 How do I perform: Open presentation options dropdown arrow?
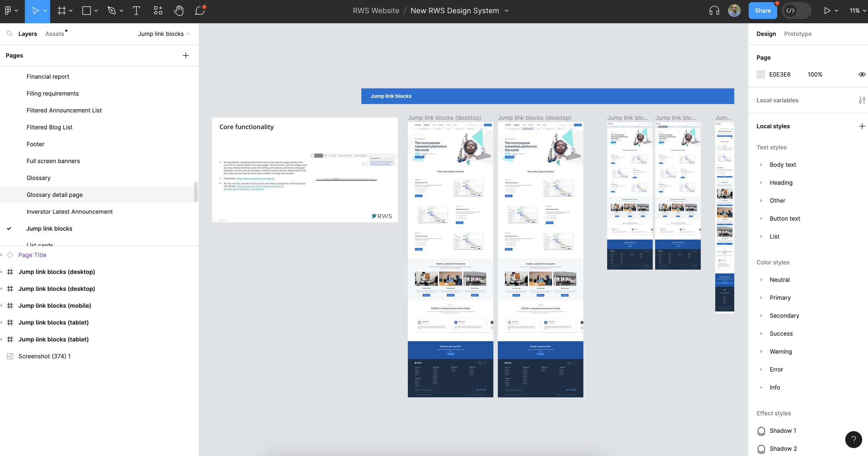click(x=836, y=11)
